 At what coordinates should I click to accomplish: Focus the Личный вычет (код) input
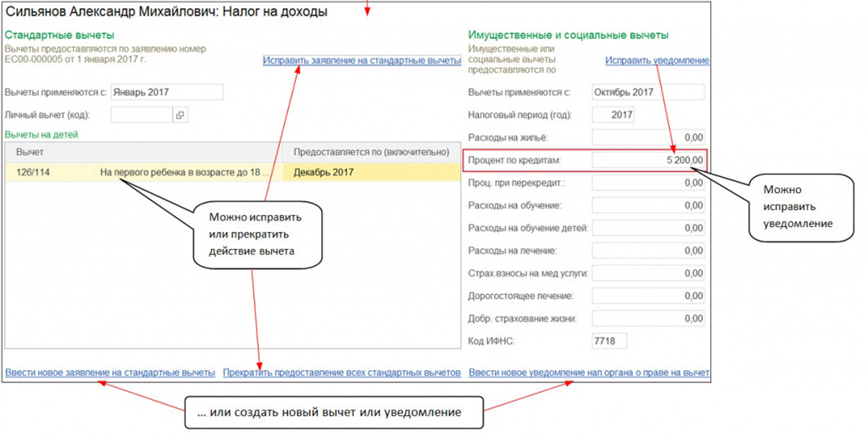point(142,115)
